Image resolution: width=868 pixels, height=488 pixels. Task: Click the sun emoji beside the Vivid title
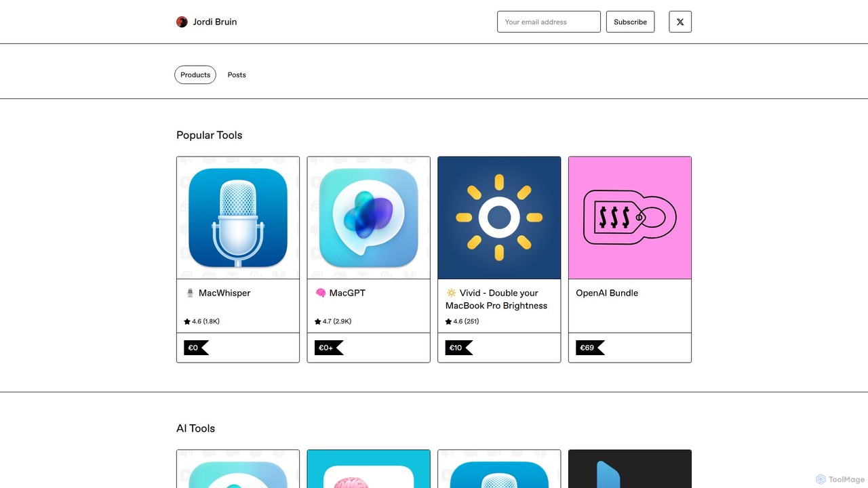tap(451, 293)
